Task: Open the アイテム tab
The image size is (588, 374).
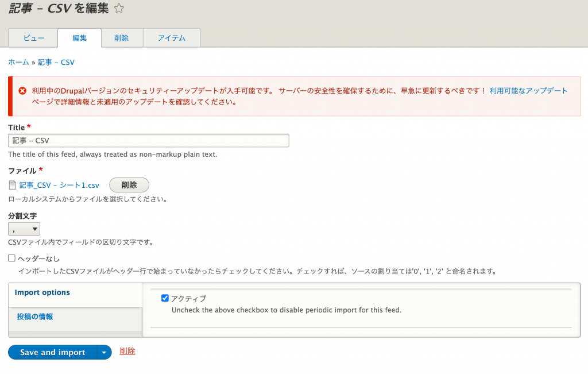Action: [172, 38]
